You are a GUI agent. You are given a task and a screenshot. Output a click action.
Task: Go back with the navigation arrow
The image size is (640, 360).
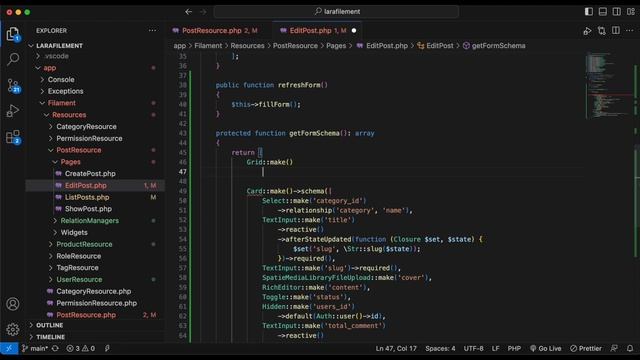(189, 12)
